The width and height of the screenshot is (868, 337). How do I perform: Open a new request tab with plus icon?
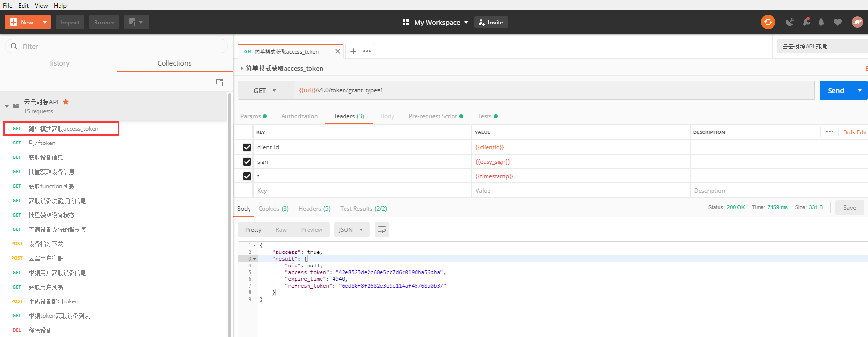click(x=353, y=51)
